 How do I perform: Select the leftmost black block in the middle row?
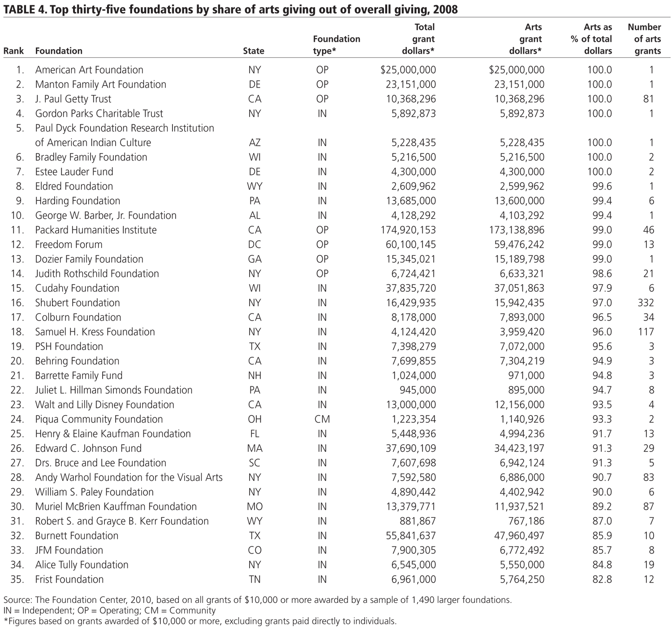click(x=88, y=247)
